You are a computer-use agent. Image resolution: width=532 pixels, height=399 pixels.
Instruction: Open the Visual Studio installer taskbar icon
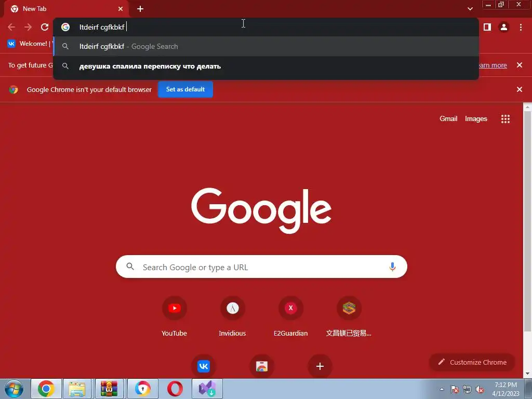click(207, 389)
